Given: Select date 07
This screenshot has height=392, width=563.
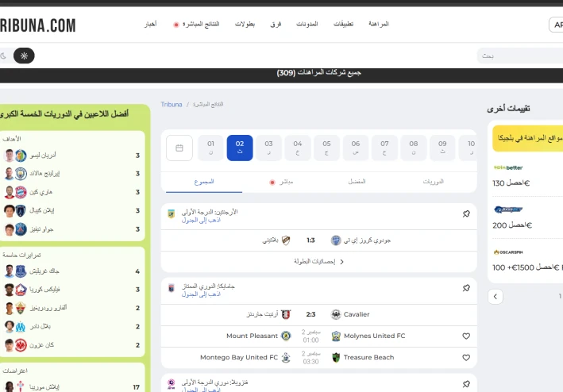Looking at the screenshot, I should coord(384,148).
